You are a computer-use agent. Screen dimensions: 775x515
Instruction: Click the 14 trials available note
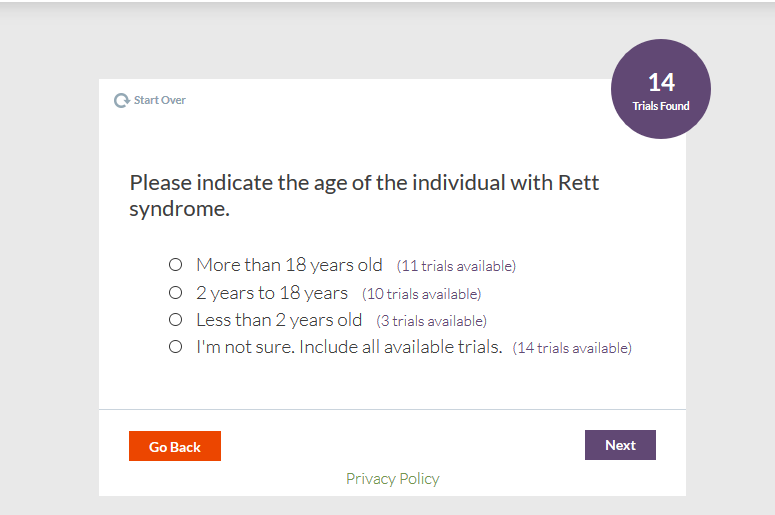572,348
